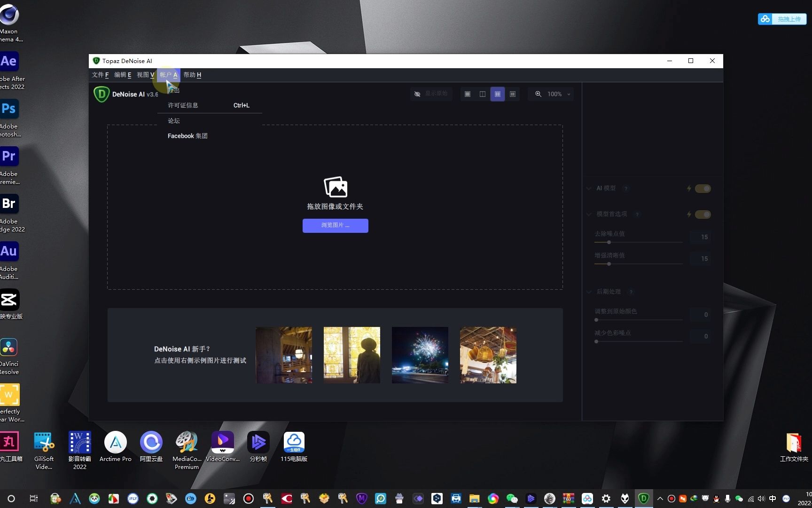Adjust the 增强清晰值 slider handle

(609, 264)
